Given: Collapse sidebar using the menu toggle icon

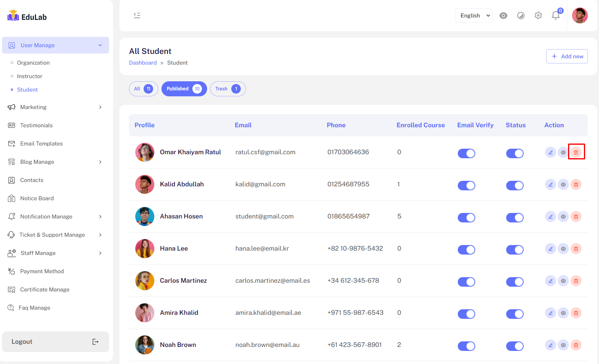Looking at the screenshot, I should pyautogui.click(x=137, y=15).
